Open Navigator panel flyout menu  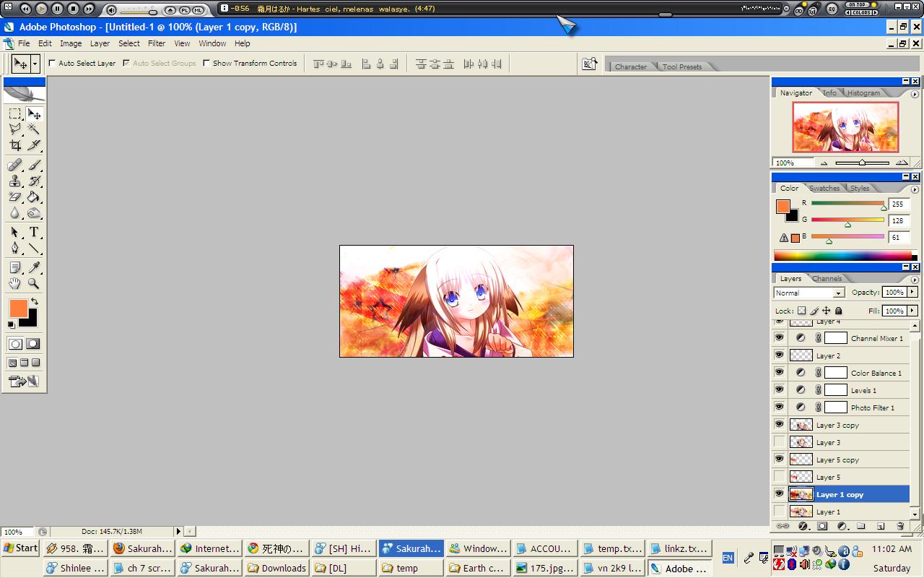pyautogui.click(x=915, y=94)
